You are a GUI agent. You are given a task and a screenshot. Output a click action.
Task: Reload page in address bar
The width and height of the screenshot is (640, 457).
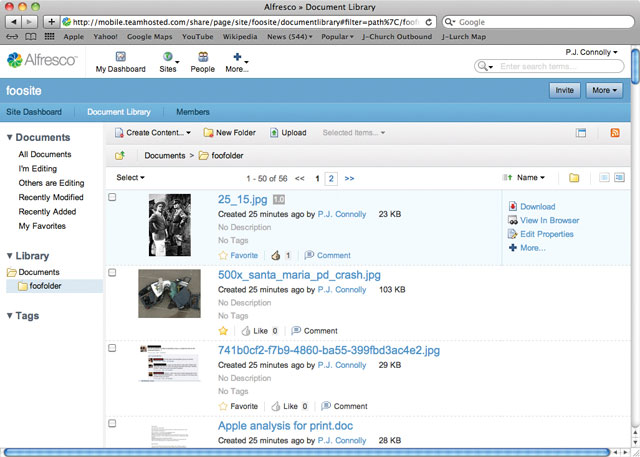point(429,22)
